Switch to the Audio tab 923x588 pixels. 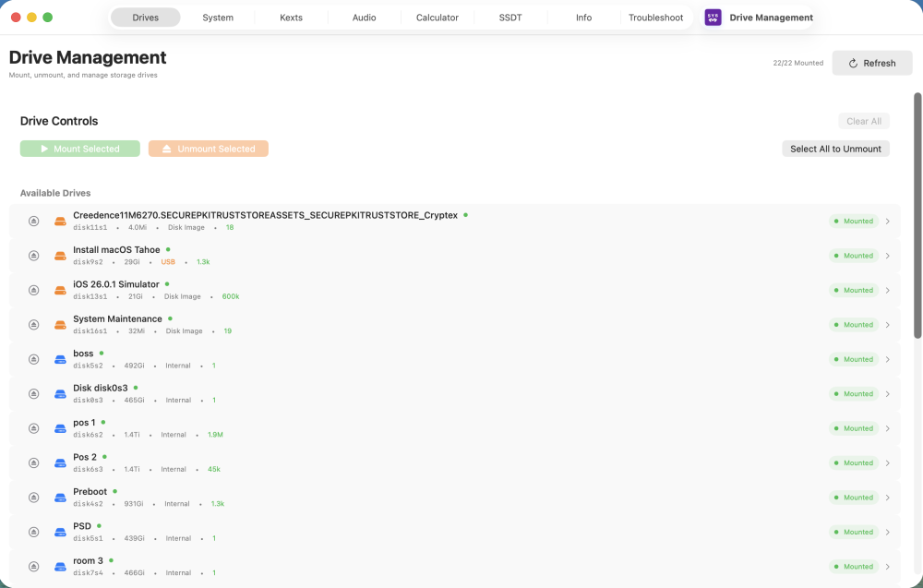pyautogui.click(x=364, y=18)
